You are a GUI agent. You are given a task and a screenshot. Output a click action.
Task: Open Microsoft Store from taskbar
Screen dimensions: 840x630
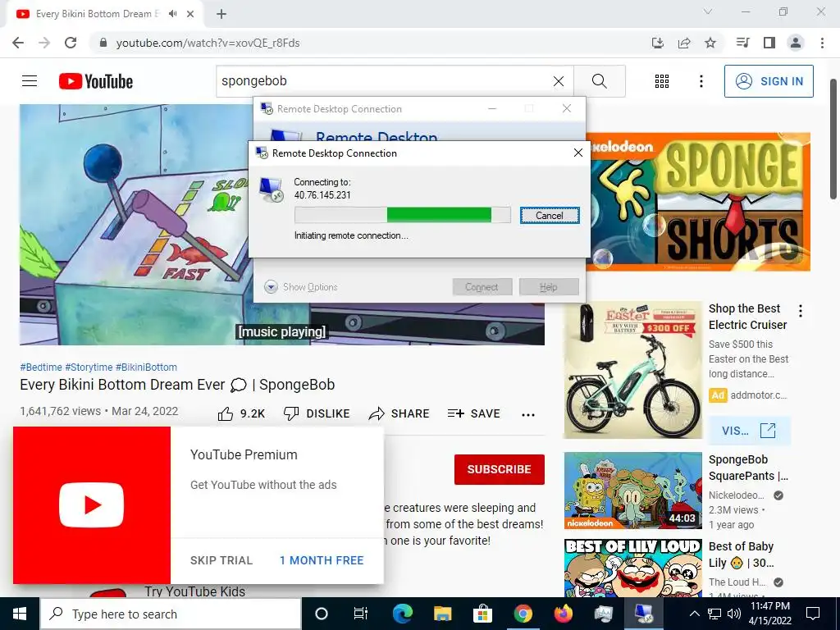(x=482, y=614)
